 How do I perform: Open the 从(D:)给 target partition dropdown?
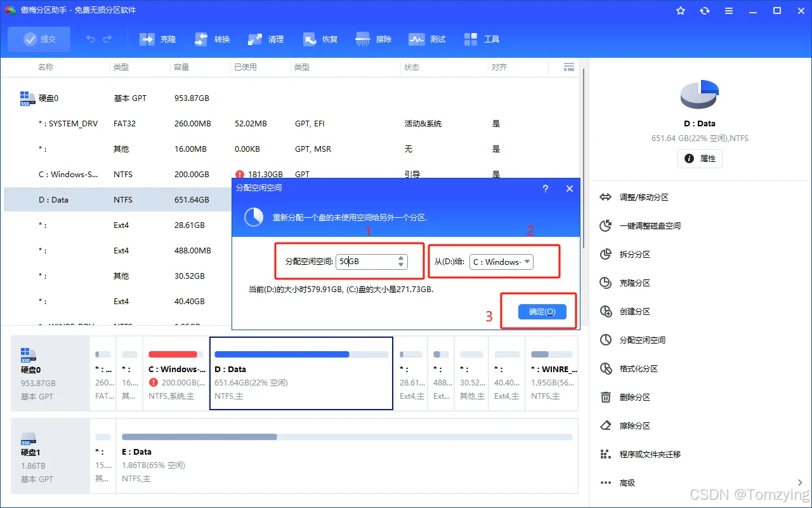pyautogui.click(x=501, y=262)
